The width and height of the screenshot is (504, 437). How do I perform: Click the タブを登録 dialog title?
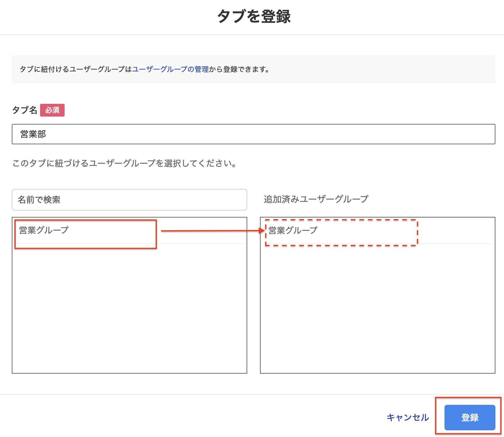pos(254,16)
